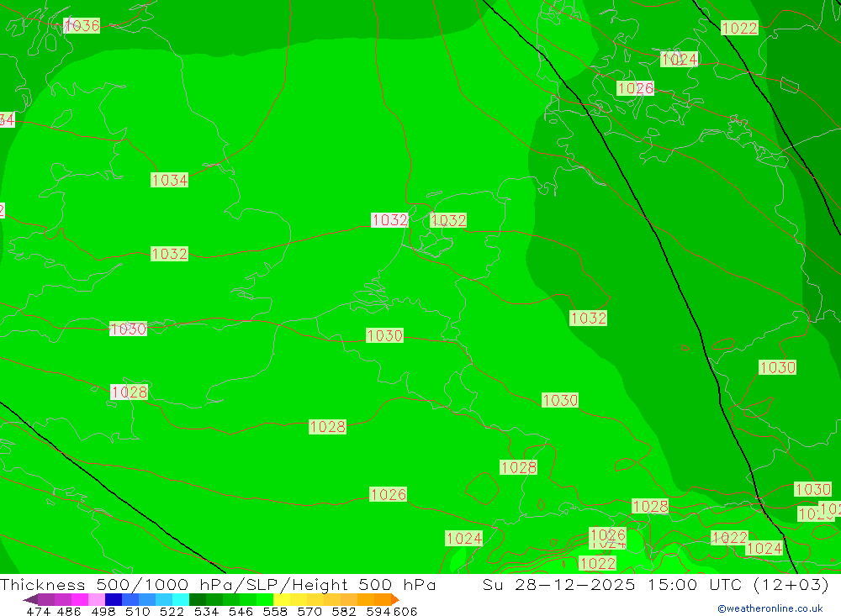The image size is (841, 616).
Task: Pick the cyan swatch in the legend
Action: [x=181, y=599]
